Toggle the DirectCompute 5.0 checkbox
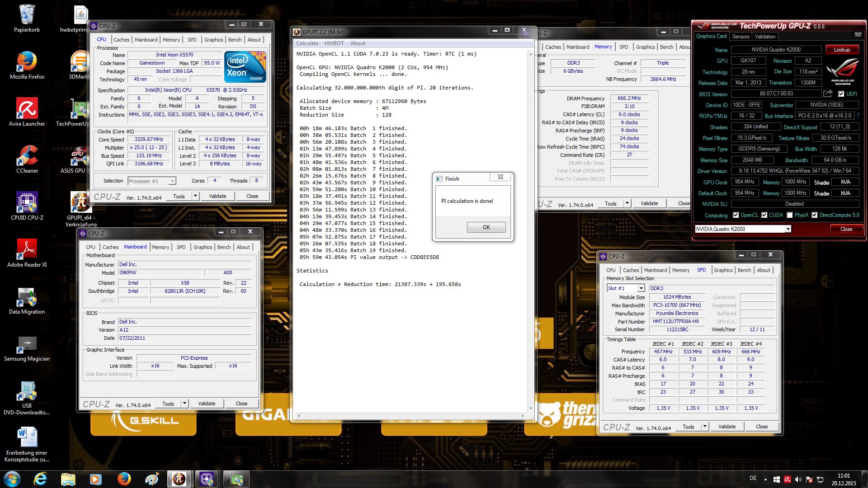 814,215
